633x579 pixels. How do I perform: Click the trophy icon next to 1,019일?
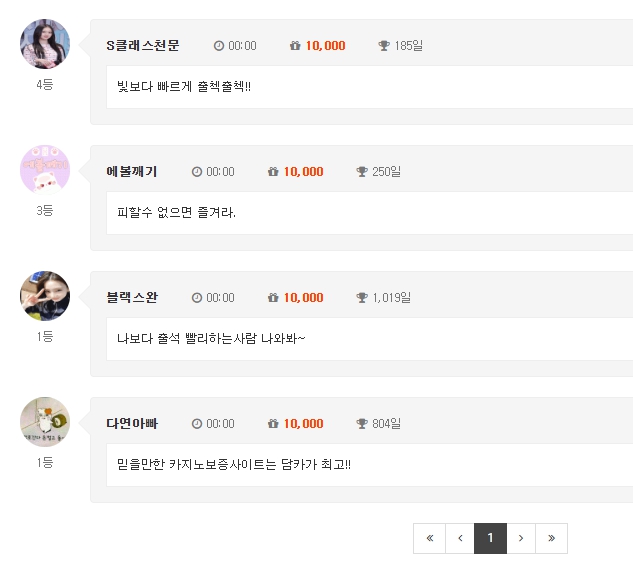362,298
